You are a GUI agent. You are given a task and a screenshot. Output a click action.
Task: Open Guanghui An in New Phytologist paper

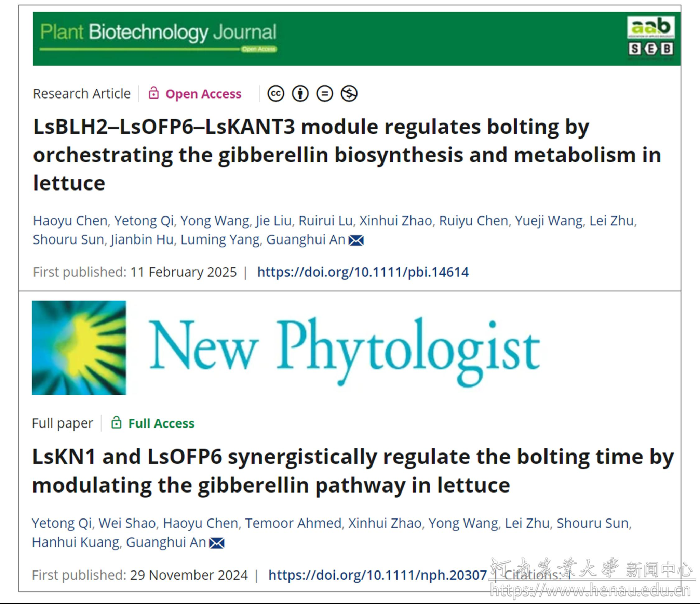(x=166, y=542)
